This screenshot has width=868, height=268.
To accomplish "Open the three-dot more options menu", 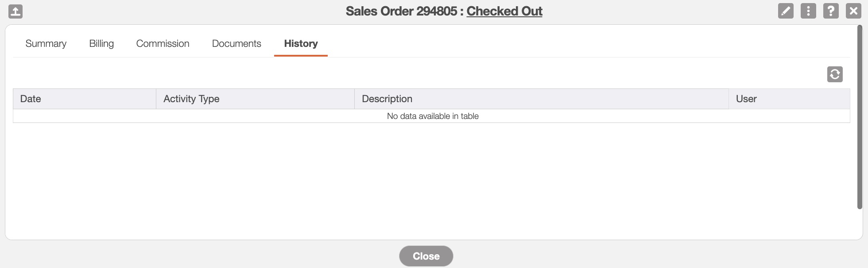I will click(808, 11).
